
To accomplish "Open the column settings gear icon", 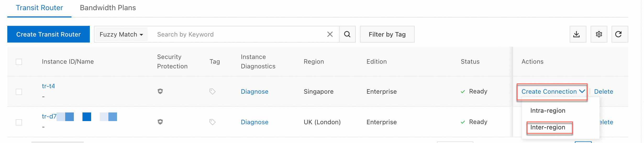I will pos(599,34).
